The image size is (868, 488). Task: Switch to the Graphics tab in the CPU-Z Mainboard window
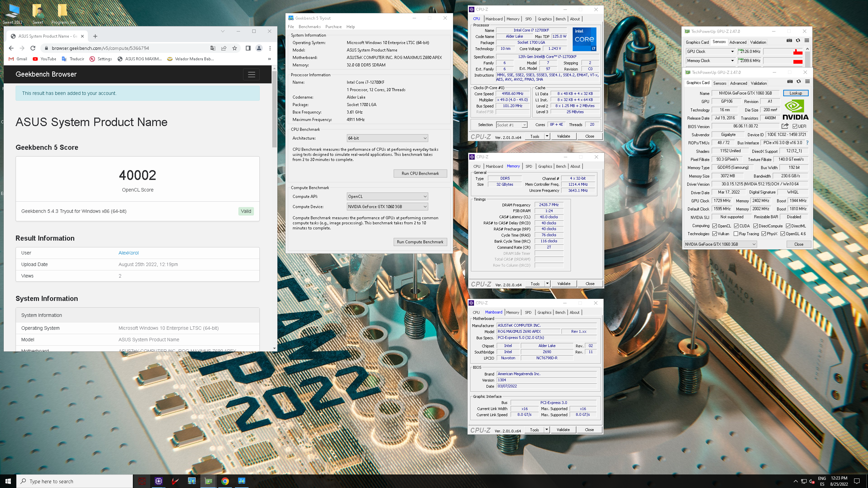click(x=544, y=312)
